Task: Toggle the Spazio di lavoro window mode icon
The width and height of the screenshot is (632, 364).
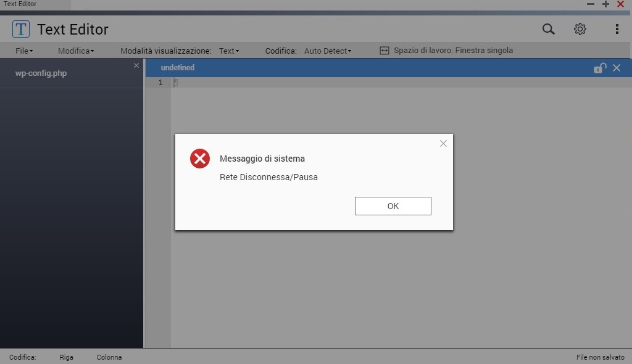Action: coord(385,51)
